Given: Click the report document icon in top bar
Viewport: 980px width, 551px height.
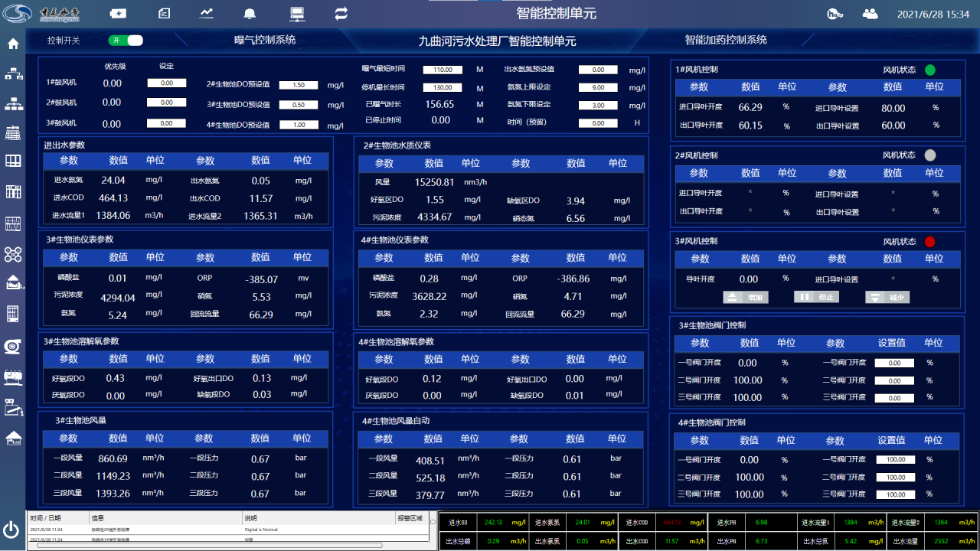Looking at the screenshot, I should [164, 13].
